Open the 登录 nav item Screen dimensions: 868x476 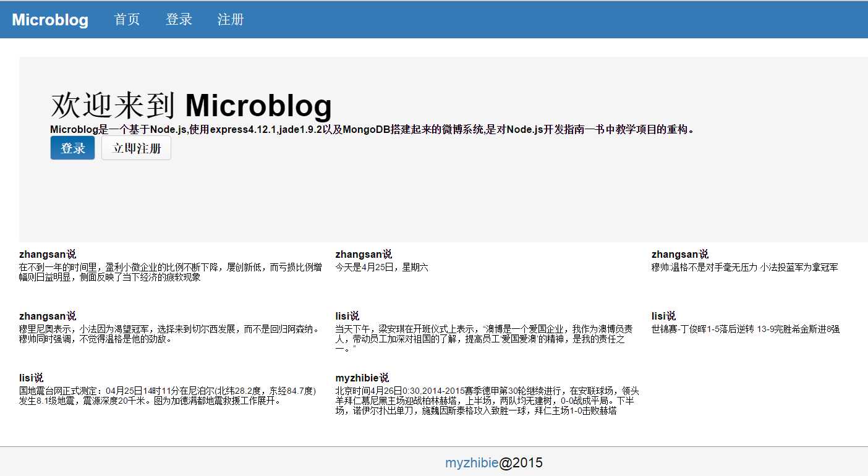(x=179, y=20)
